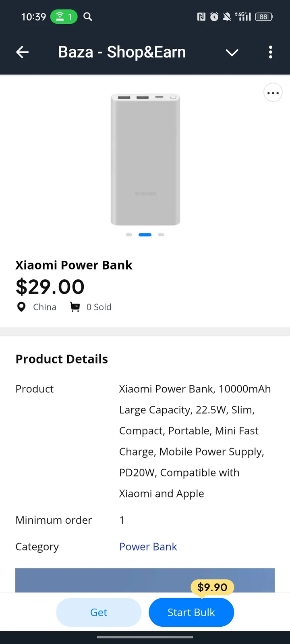Tap the blue banner below Category
This screenshot has height=644, width=290.
pyautogui.click(x=101, y=580)
